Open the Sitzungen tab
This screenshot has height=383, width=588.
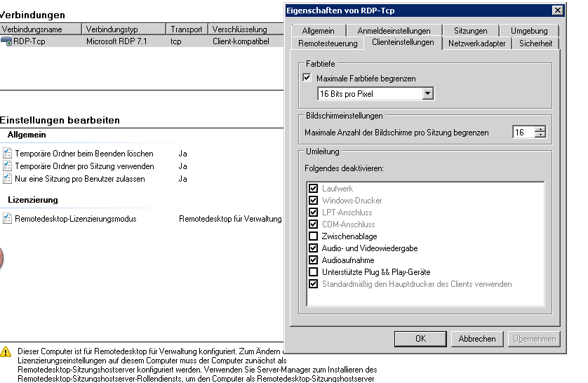pyautogui.click(x=471, y=31)
